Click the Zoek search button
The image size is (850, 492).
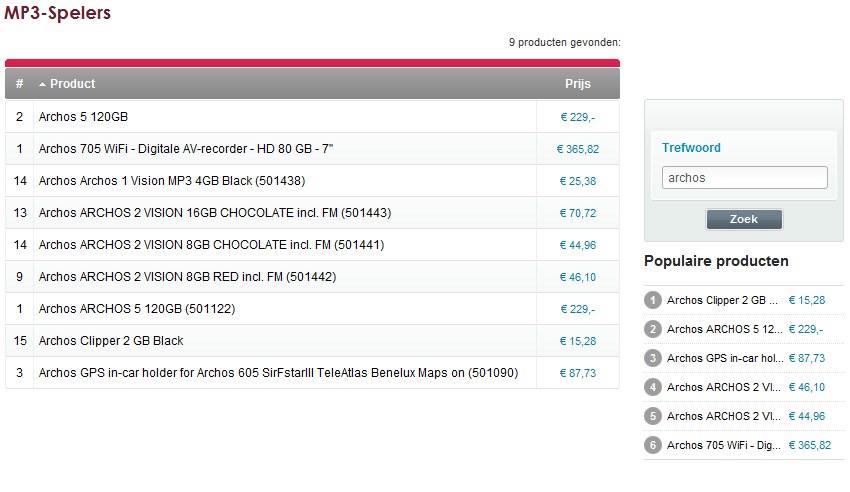[744, 219]
